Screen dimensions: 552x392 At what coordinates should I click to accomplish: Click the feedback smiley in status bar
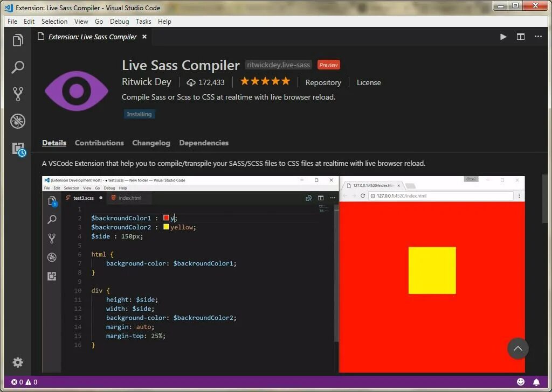pos(521,382)
